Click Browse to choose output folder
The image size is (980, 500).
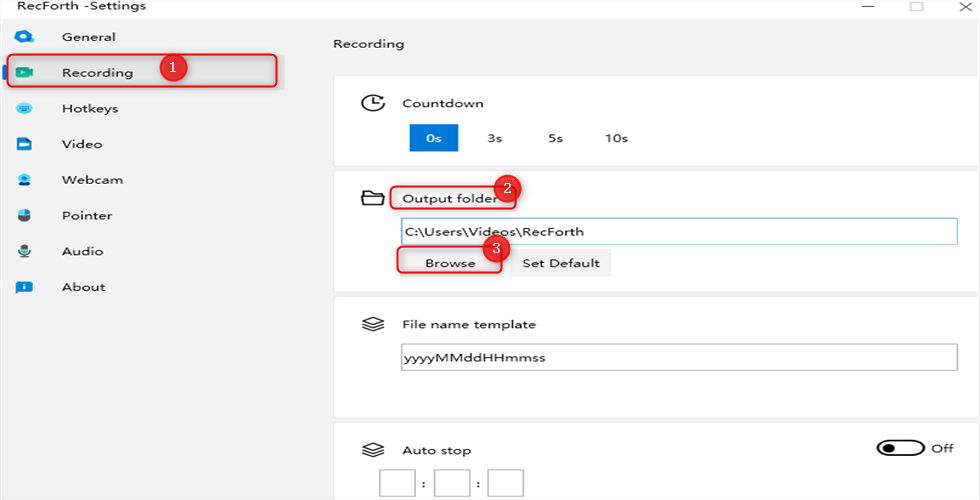[x=450, y=263]
